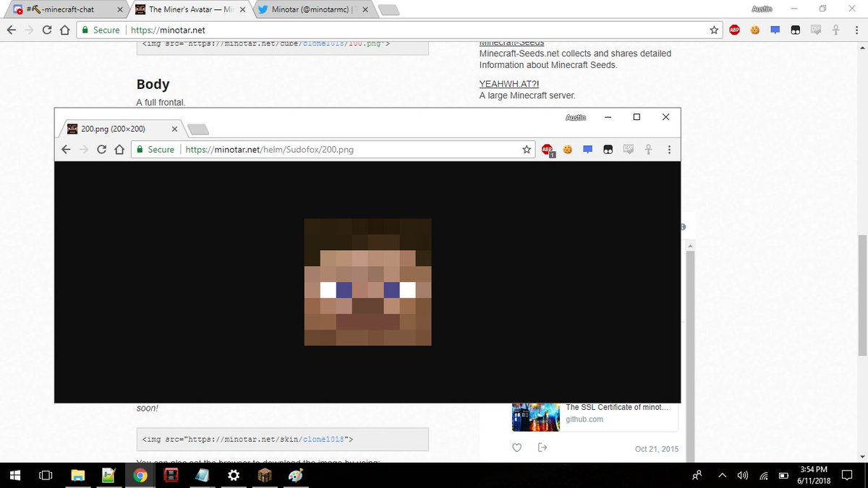Reload the background minotar.net page
The image size is (868, 488).
point(47,30)
